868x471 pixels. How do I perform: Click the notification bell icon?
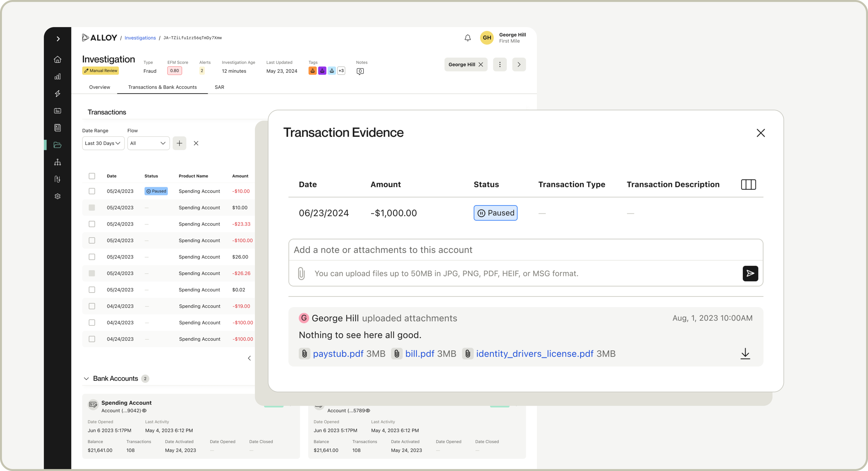tap(467, 38)
